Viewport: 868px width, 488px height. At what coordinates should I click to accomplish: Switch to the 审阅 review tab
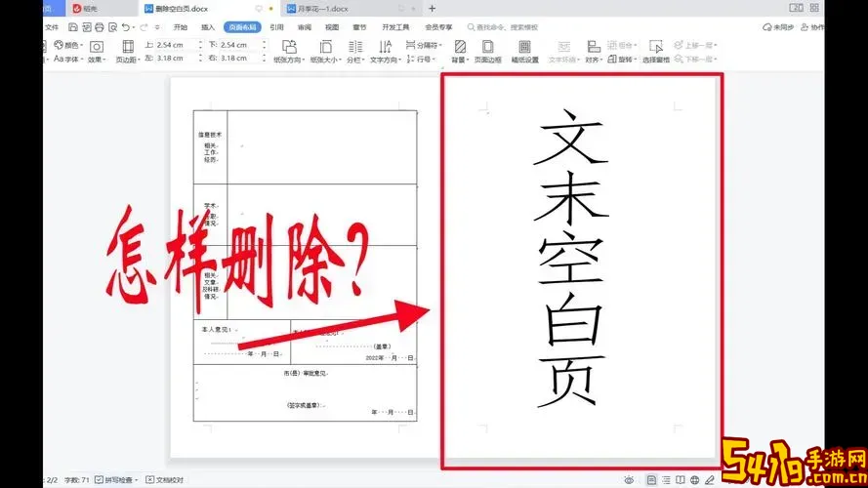pyautogui.click(x=305, y=27)
